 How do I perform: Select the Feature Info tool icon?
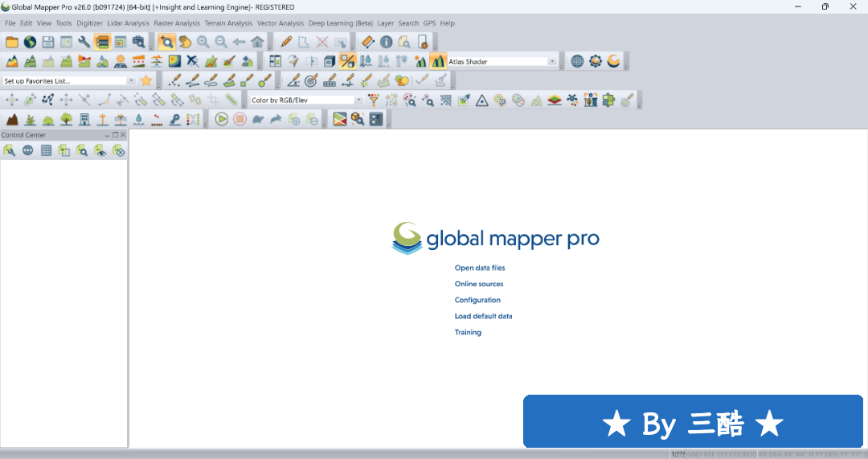tap(387, 42)
